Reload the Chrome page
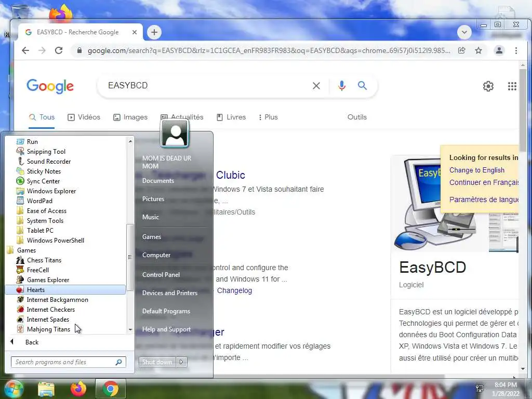 coord(59,50)
